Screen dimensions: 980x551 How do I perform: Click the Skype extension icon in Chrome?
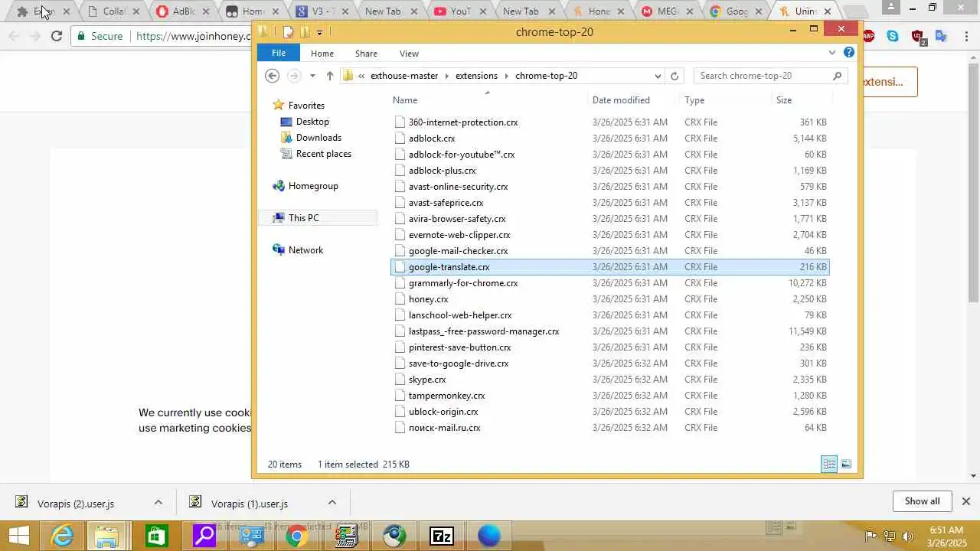(893, 36)
